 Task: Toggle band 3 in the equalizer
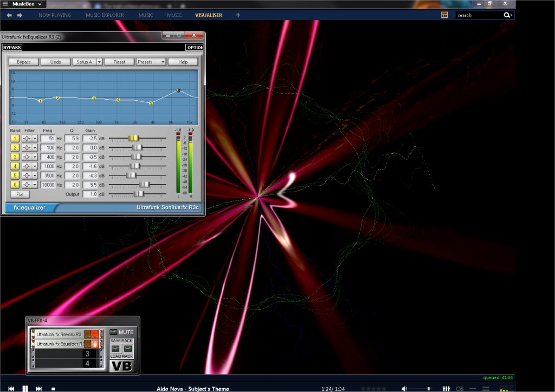coord(15,156)
